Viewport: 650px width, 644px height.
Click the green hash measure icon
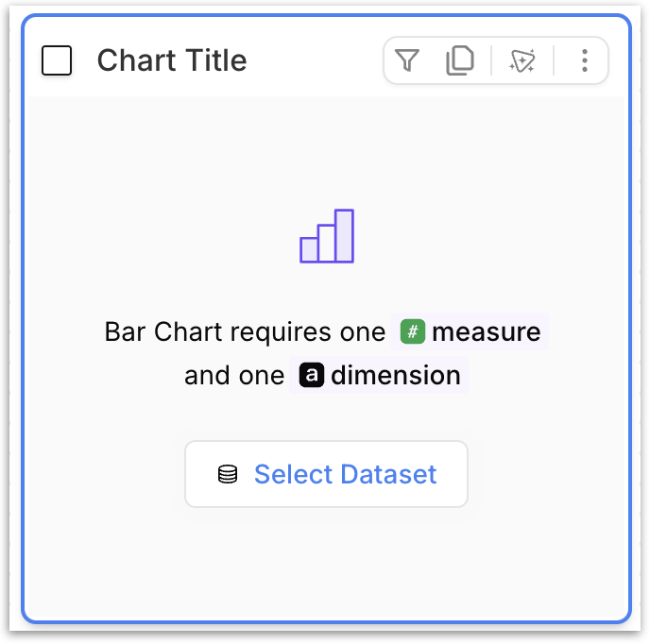click(x=413, y=331)
